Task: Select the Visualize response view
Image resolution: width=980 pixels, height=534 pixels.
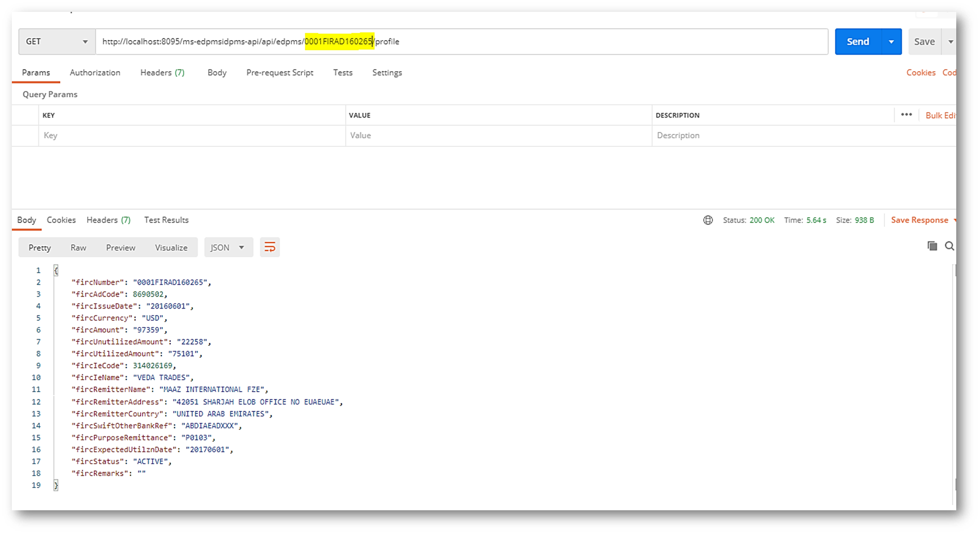Action: 171,248
